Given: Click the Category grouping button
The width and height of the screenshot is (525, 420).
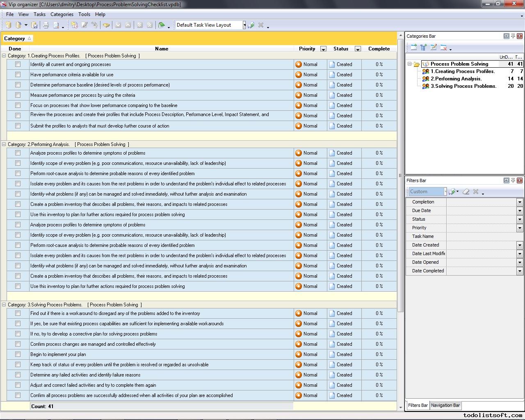Looking at the screenshot, I should point(17,39).
